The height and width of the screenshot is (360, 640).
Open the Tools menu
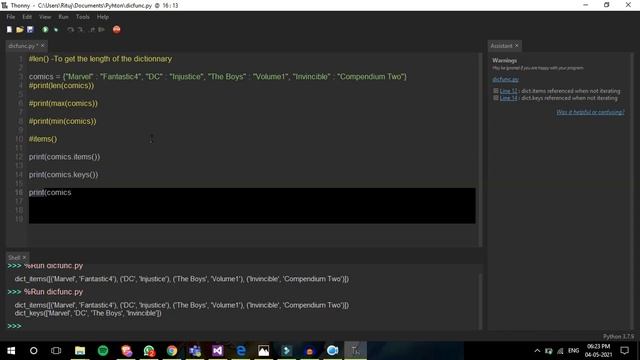[82, 17]
